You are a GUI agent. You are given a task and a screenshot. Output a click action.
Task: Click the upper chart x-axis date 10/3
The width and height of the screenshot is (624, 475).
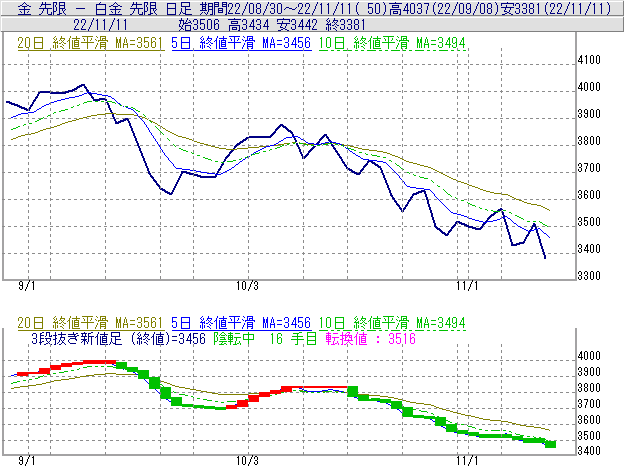coord(247,286)
